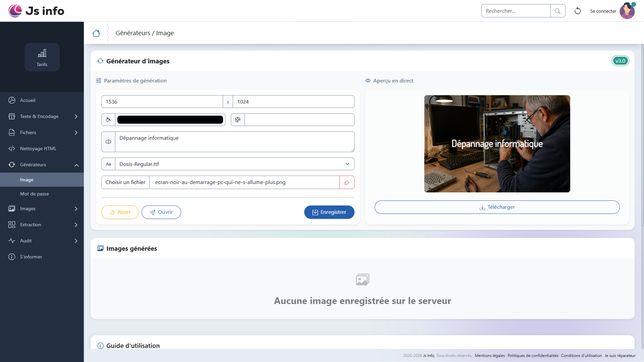Click the paint bucket background color icon
644x362 pixels.
(x=108, y=120)
